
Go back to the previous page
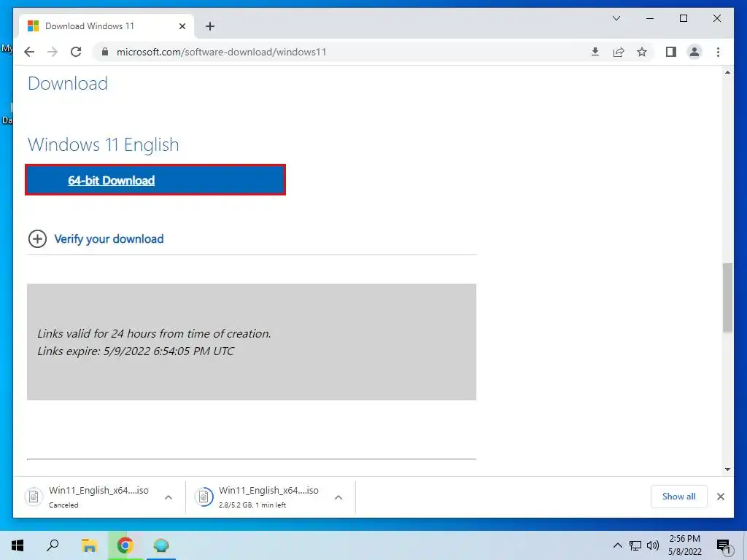pyautogui.click(x=29, y=52)
